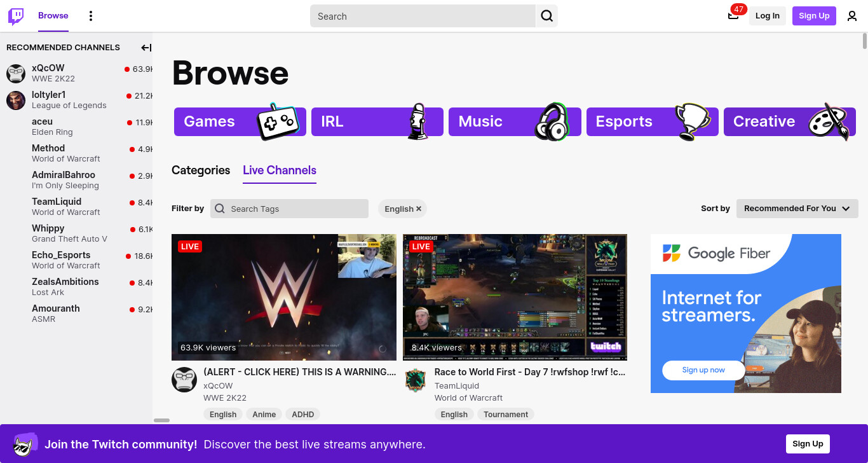Click the Twitch logo home icon
Viewport: 868px width, 463px height.
coord(16,16)
